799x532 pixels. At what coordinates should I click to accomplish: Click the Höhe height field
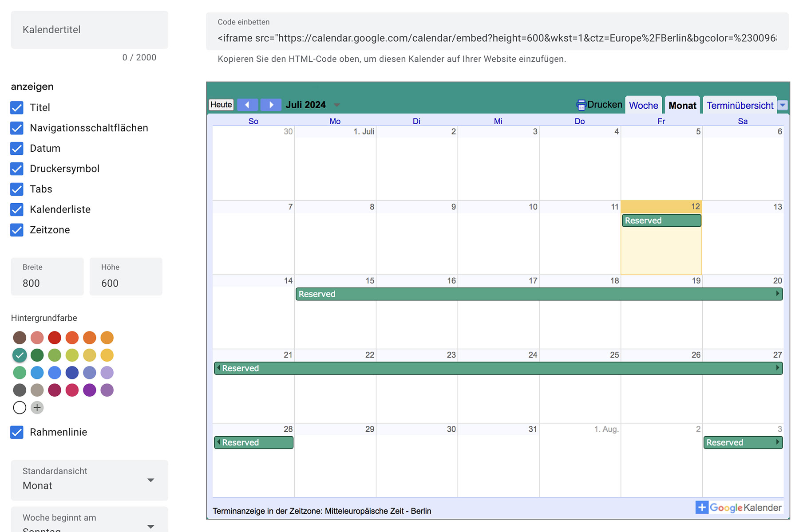click(126, 276)
